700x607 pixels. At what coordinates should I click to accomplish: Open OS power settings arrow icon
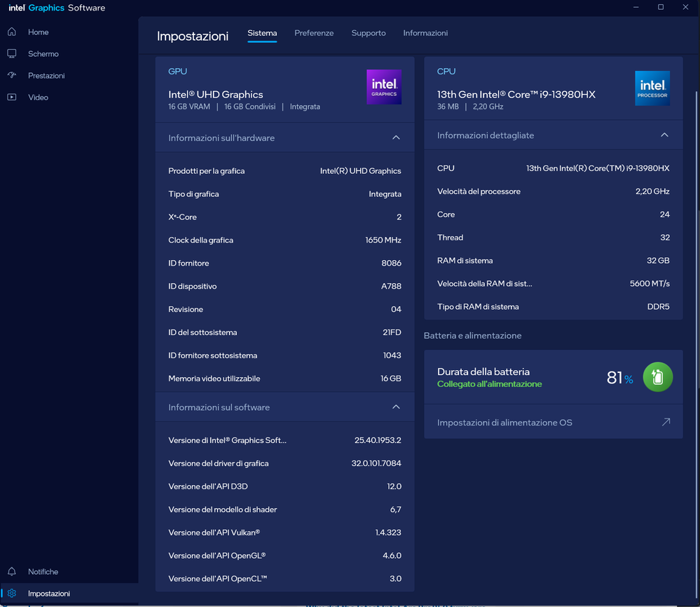click(x=666, y=422)
